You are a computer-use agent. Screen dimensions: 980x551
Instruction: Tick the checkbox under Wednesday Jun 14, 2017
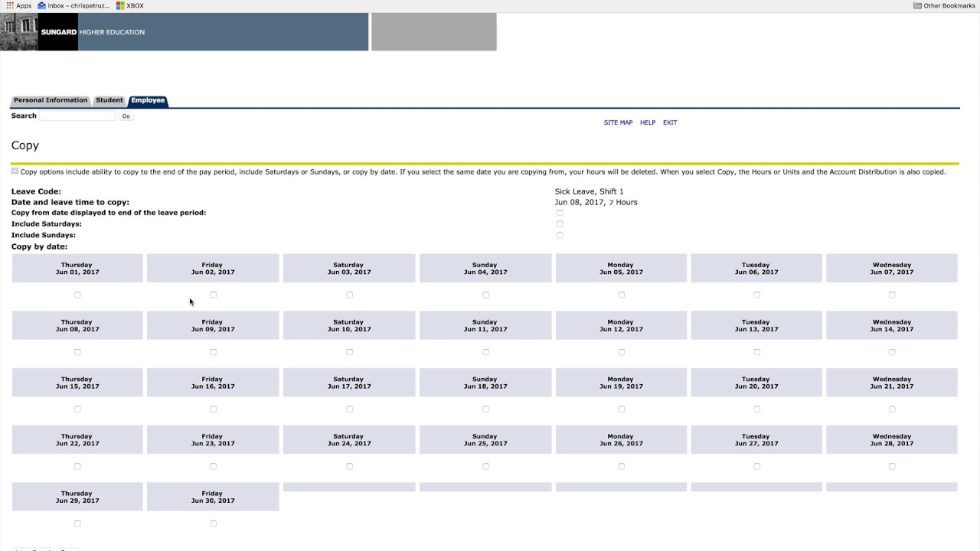892,352
